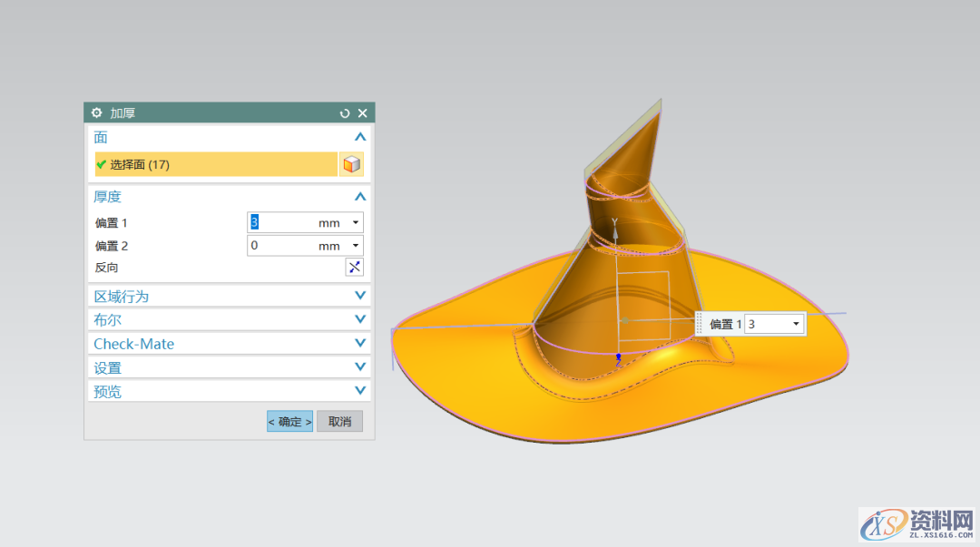Open the 偏置 2 dropdown arrow
This screenshot has width=980, height=547.
(x=355, y=246)
